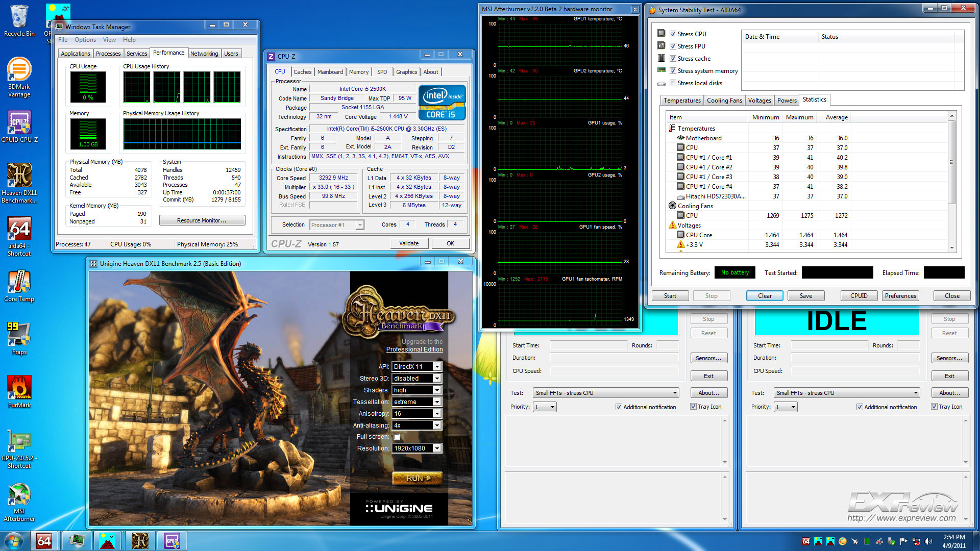Toggle Tray Icon in left stress window
This screenshot has height=551, width=980.
pos(693,407)
